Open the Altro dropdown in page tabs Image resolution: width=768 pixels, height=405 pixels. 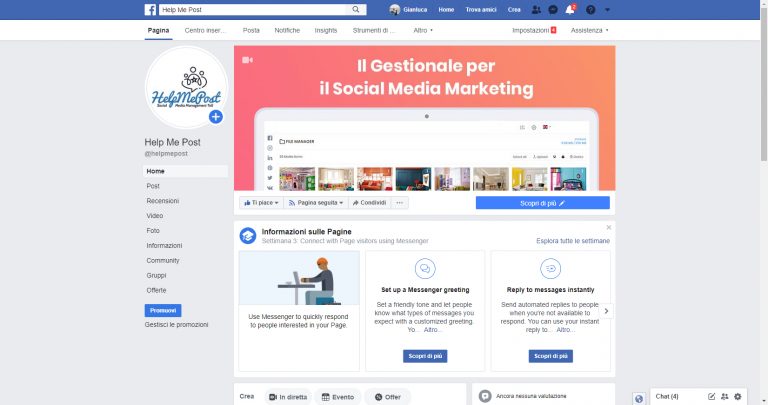(x=423, y=31)
